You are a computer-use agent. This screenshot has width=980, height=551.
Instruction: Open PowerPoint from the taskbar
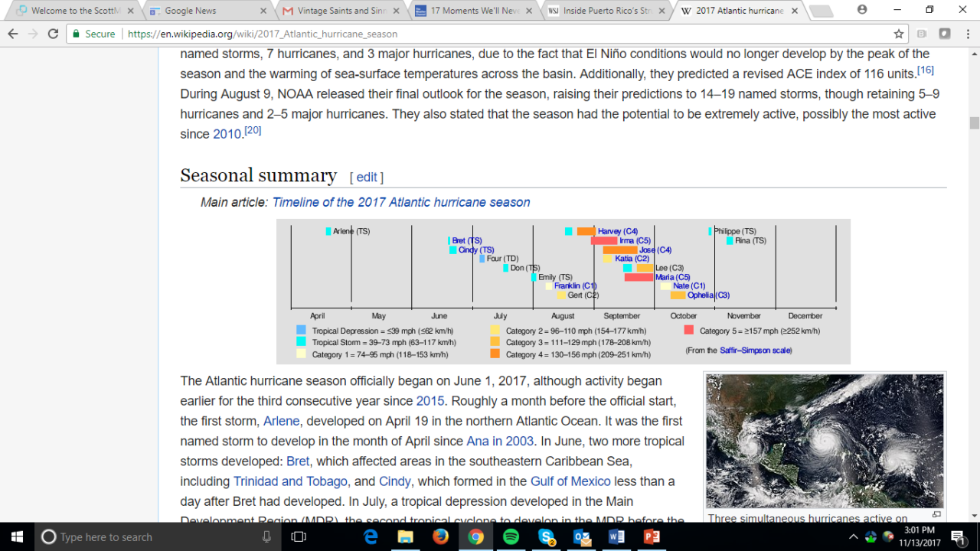click(x=652, y=536)
